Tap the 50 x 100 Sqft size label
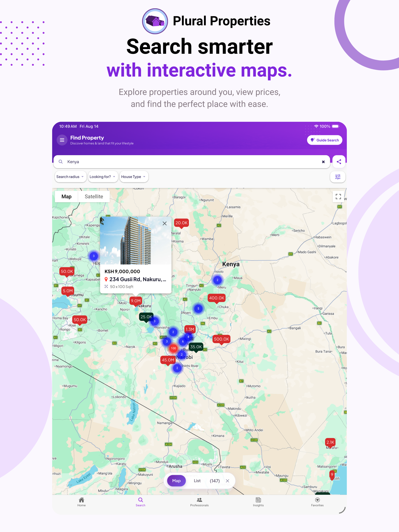 121,287
